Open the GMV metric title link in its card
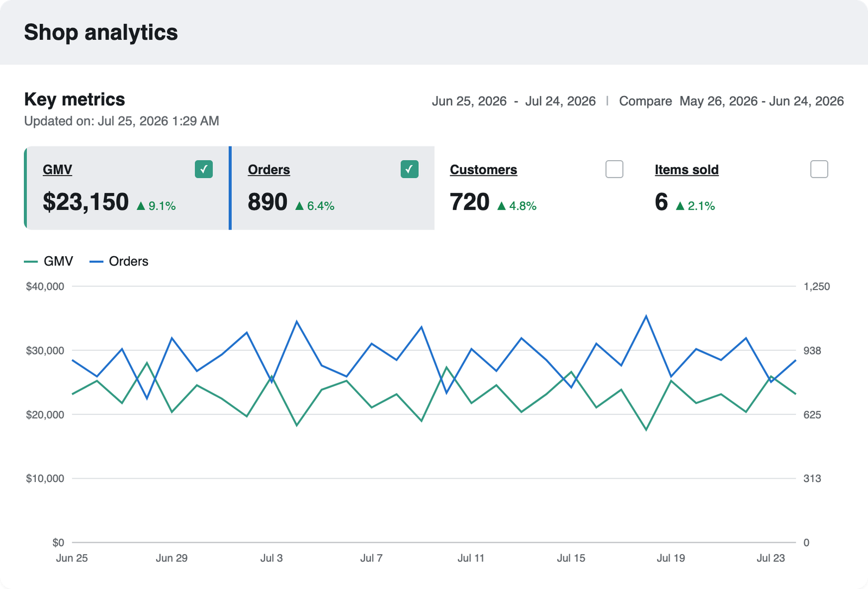This screenshot has width=868, height=589. coord(58,170)
